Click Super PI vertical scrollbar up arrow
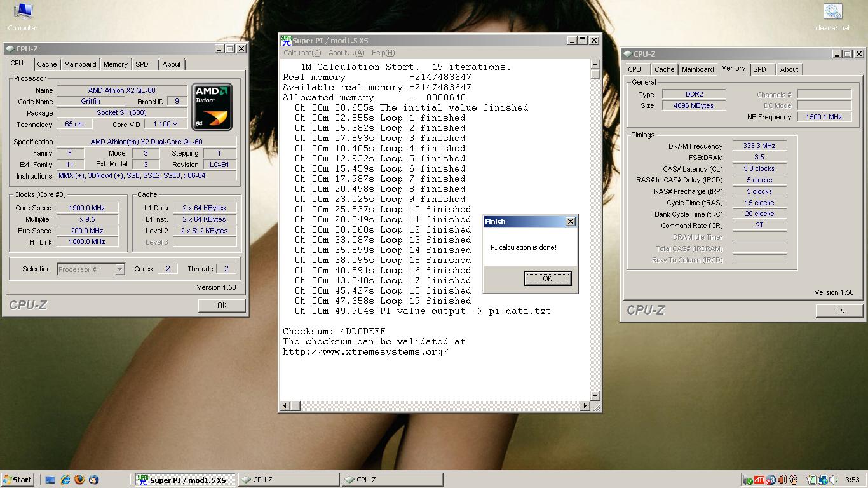The width and height of the screenshot is (868, 488). pyautogui.click(x=595, y=65)
